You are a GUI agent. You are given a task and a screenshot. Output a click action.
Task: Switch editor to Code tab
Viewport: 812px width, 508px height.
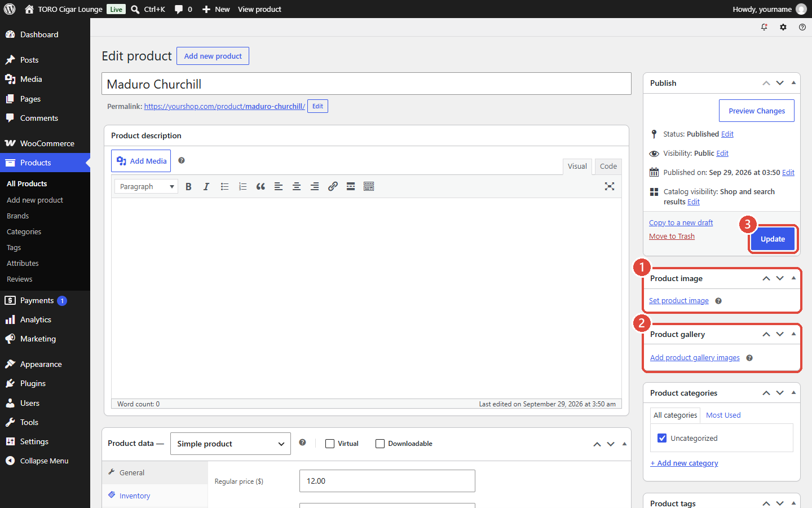coord(608,166)
